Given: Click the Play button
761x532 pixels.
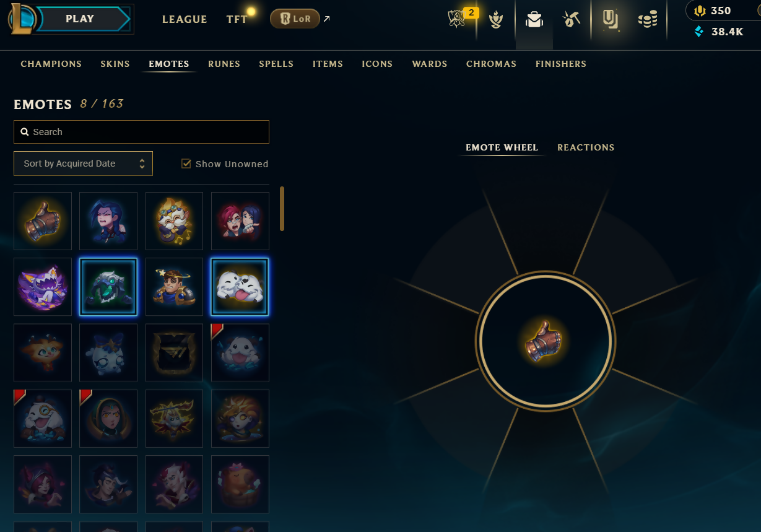Looking at the screenshot, I should click(82, 19).
